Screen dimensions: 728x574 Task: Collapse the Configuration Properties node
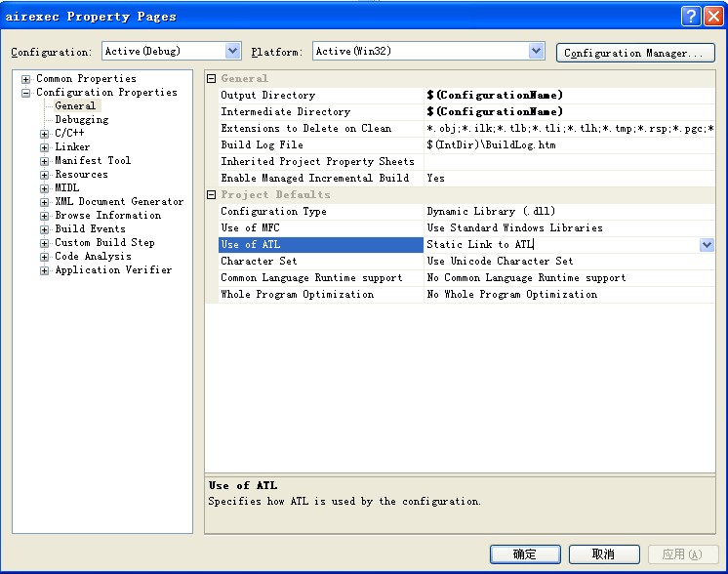pos(26,93)
